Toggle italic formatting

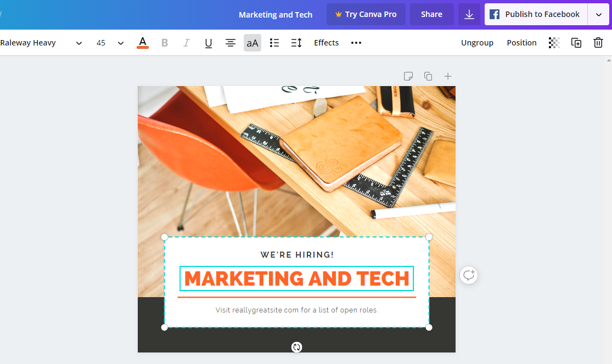(x=186, y=43)
